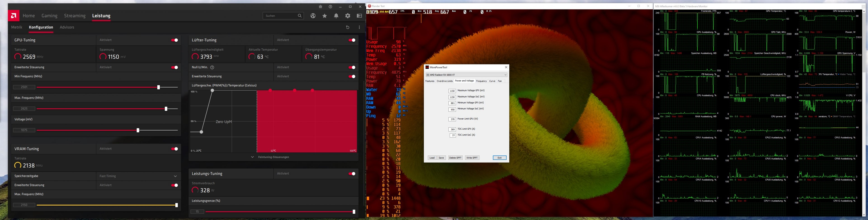
Task: Open the bug report tool icon
Action: coord(321,7)
